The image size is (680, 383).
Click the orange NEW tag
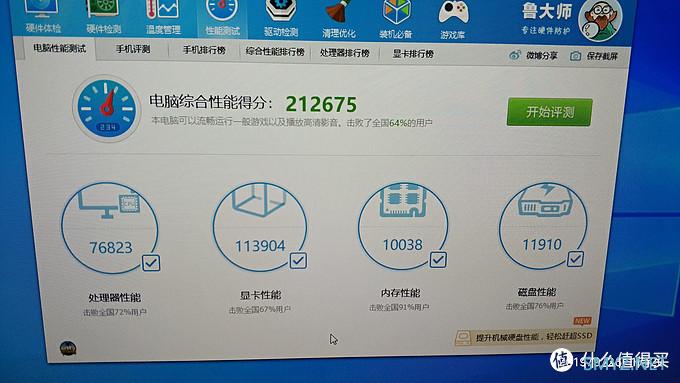pyautogui.click(x=582, y=321)
